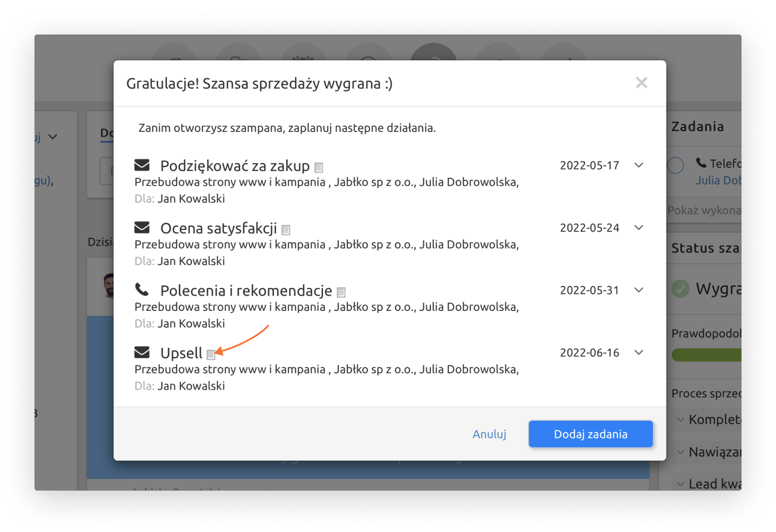The height and width of the screenshot is (532, 776).
Task: Click date 2022-05-31
Action: (x=589, y=290)
